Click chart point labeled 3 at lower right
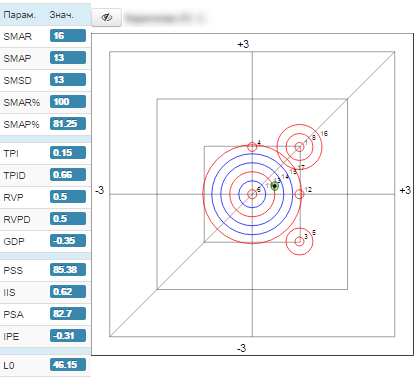Screen dimensions: 415x378 pyautogui.click(x=299, y=242)
